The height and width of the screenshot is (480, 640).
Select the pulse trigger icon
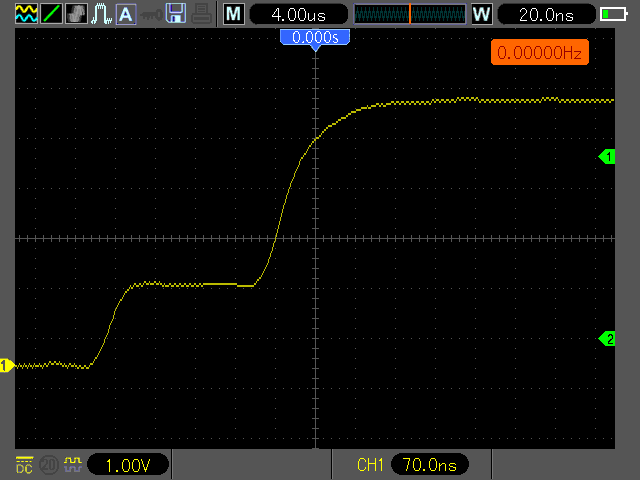tap(101, 14)
